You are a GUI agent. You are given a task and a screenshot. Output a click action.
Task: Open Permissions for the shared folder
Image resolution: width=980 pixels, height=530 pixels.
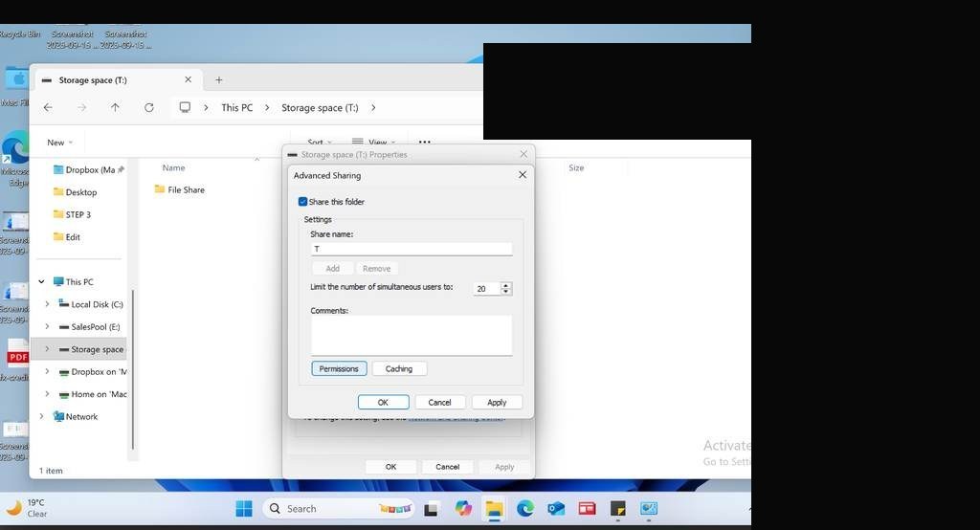pos(339,368)
